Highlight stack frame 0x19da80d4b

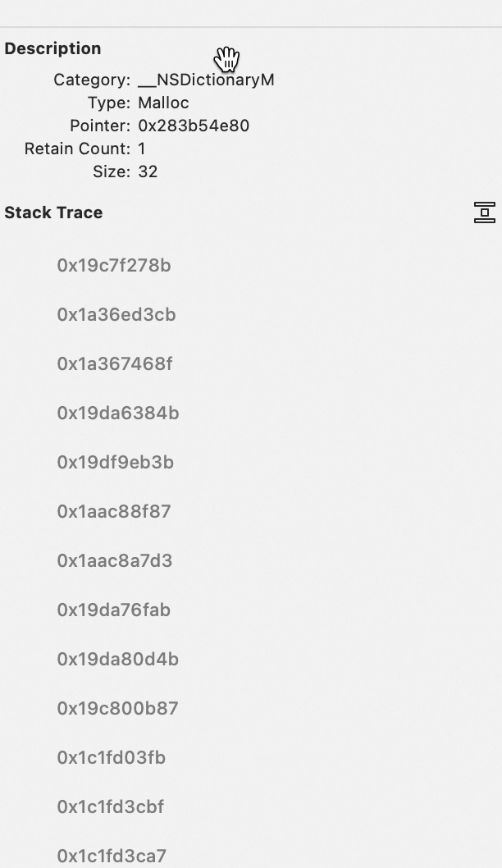(x=118, y=659)
